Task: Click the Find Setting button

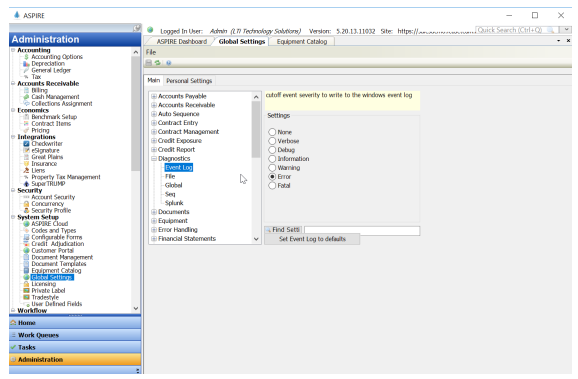Action: [x=283, y=230]
